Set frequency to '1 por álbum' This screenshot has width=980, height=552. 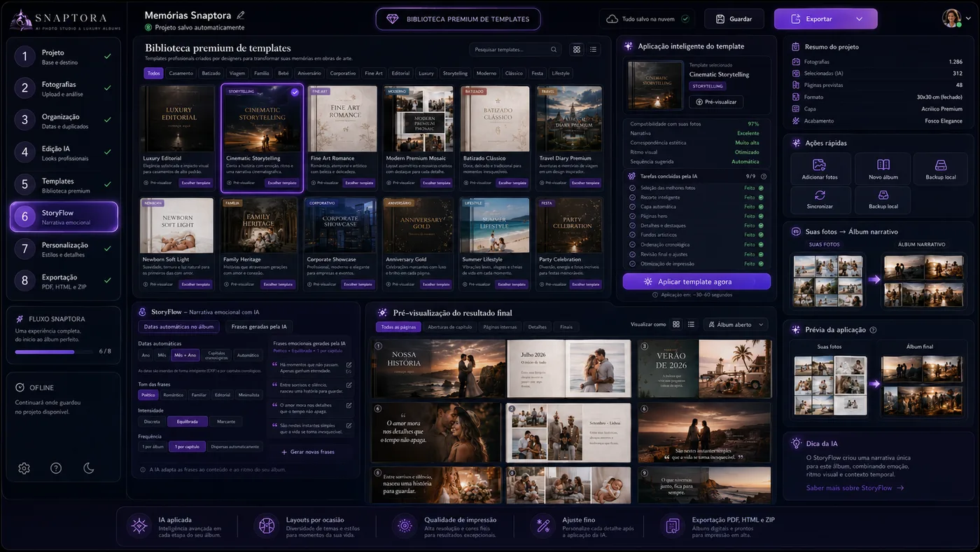[x=153, y=446]
